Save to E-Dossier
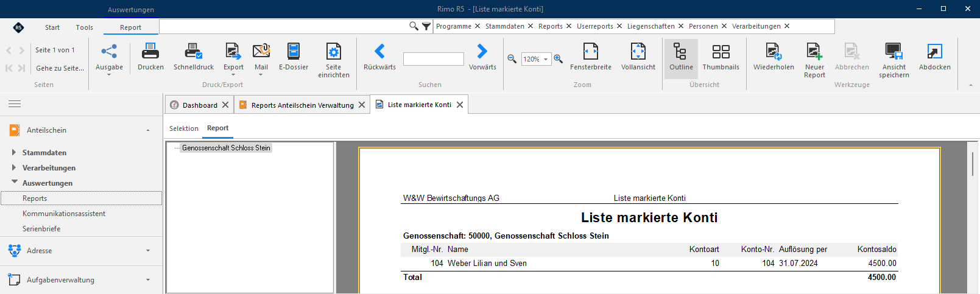 (294, 57)
